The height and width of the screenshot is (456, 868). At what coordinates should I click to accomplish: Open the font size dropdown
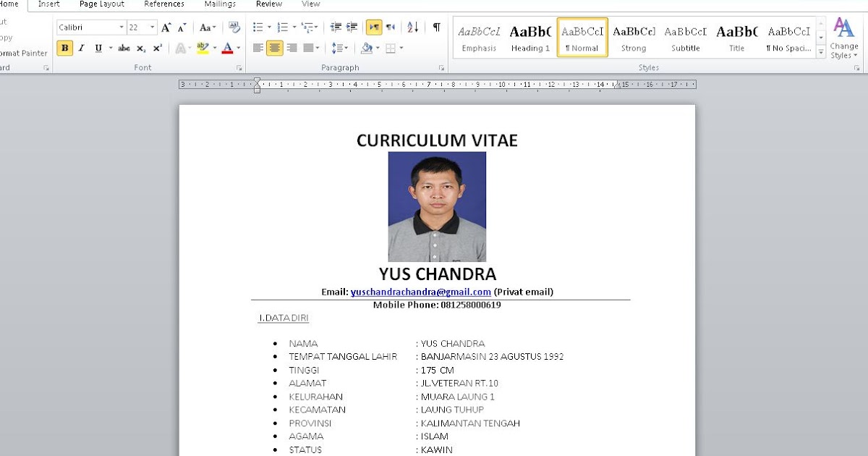pyautogui.click(x=152, y=27)
